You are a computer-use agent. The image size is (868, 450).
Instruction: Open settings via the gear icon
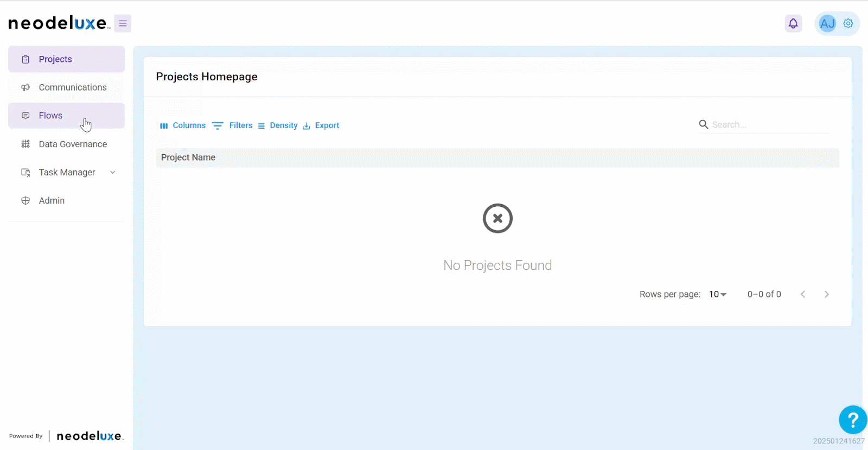(x=848, y=23)
